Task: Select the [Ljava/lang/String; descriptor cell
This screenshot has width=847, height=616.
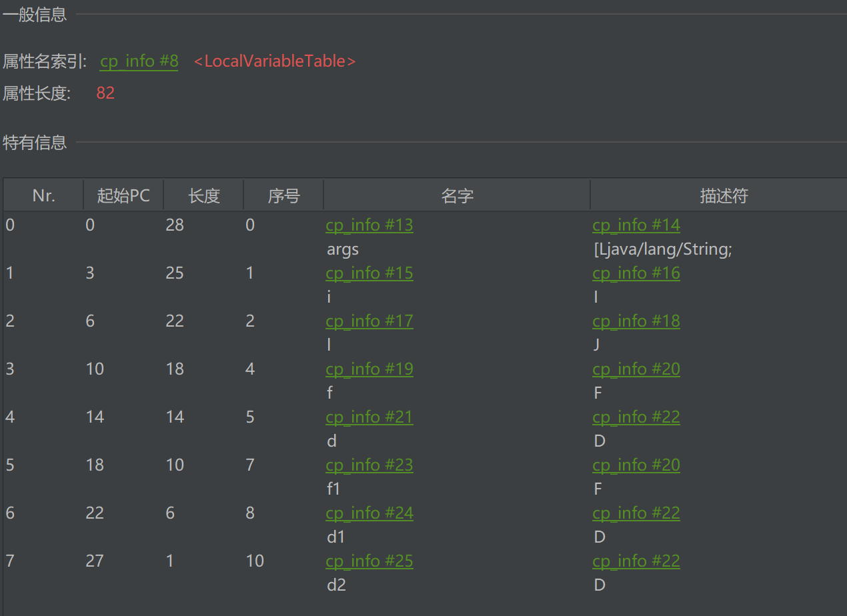Action: (662, 249)
